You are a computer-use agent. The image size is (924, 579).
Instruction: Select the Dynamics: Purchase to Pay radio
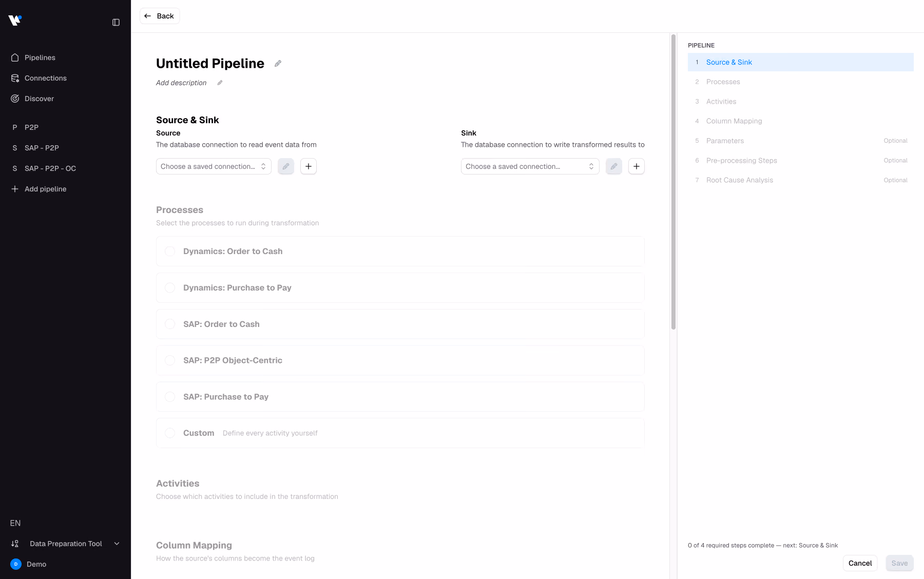coord(170,287)
